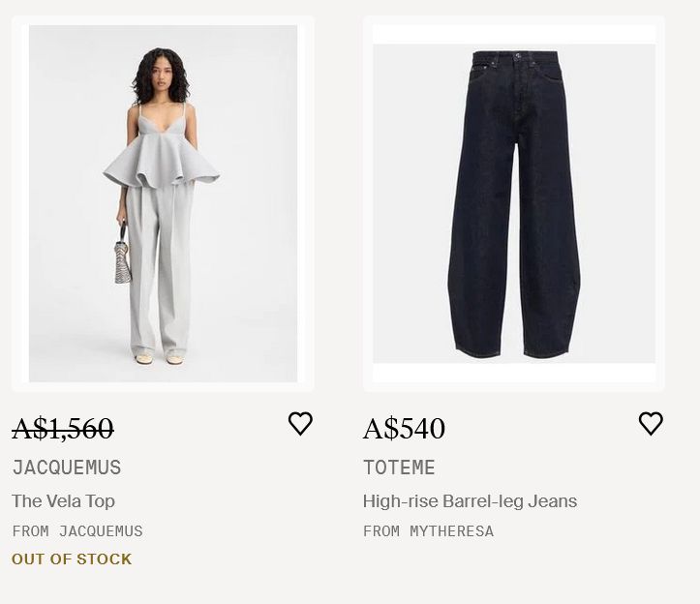Favorite The Vela Top with heart icon
The height and width of the screenshot is (604, 700).
click(300, 424)
